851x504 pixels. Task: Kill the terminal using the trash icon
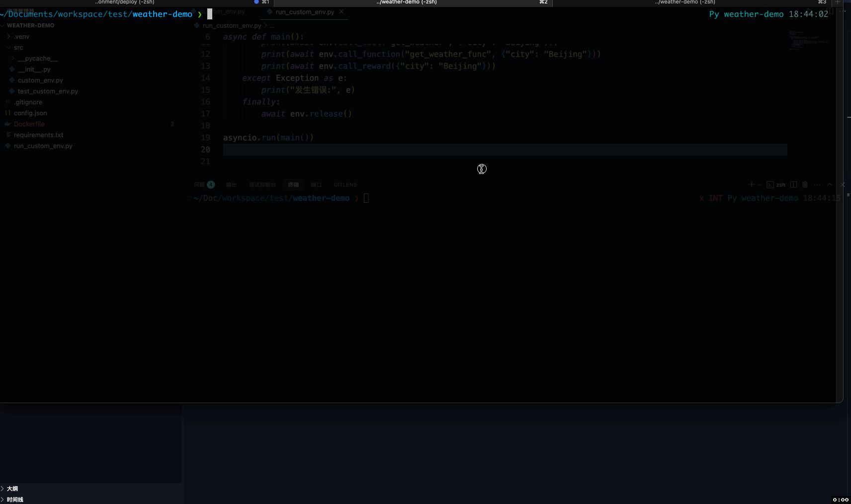coord(806,184)
